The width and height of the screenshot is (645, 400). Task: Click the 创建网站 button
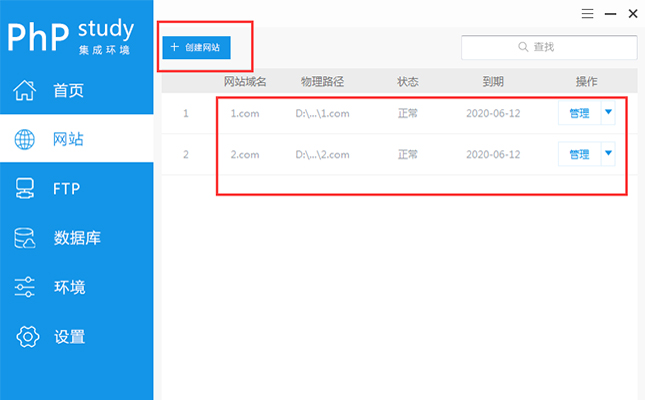coord(196,47)
